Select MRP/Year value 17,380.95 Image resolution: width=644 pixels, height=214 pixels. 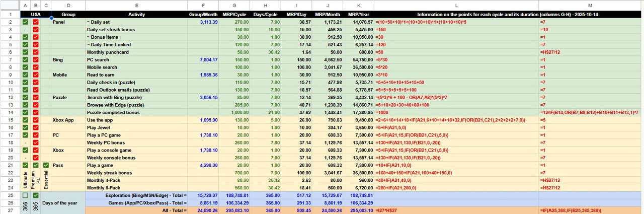(x=359, y=112)
